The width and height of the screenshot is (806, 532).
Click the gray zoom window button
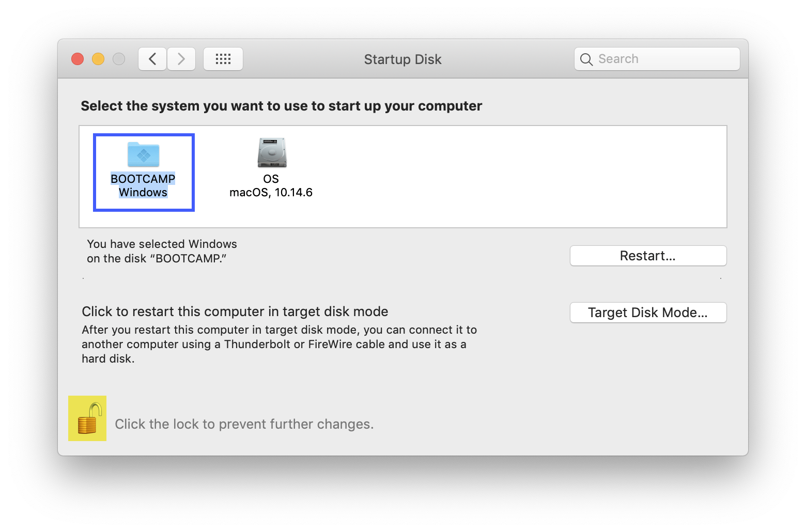point(119,59)
